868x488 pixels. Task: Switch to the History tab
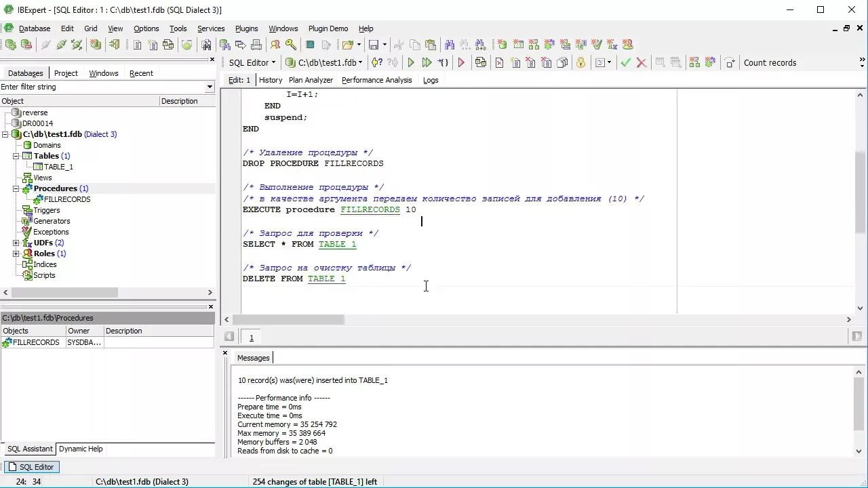point(271,80)
